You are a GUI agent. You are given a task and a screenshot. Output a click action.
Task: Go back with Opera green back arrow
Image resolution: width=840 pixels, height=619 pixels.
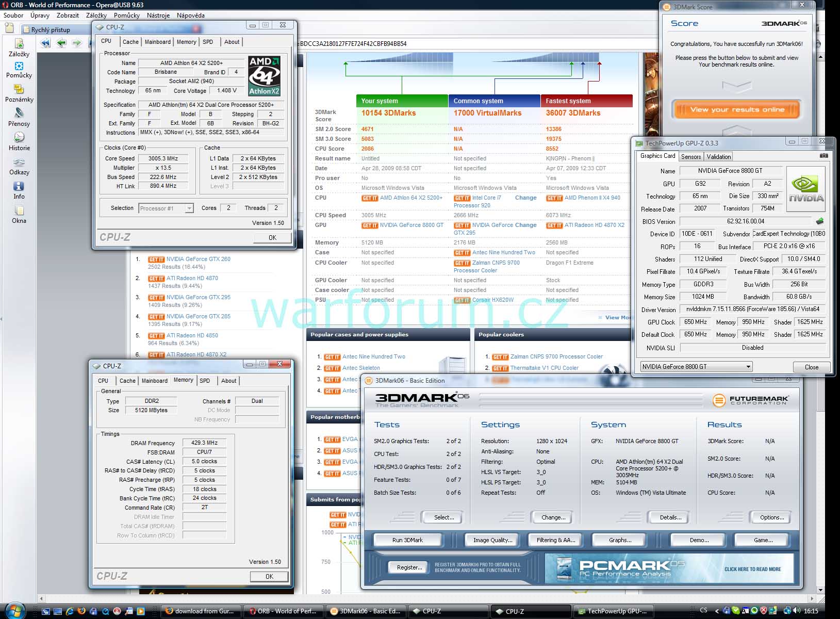tap(61, 43)
